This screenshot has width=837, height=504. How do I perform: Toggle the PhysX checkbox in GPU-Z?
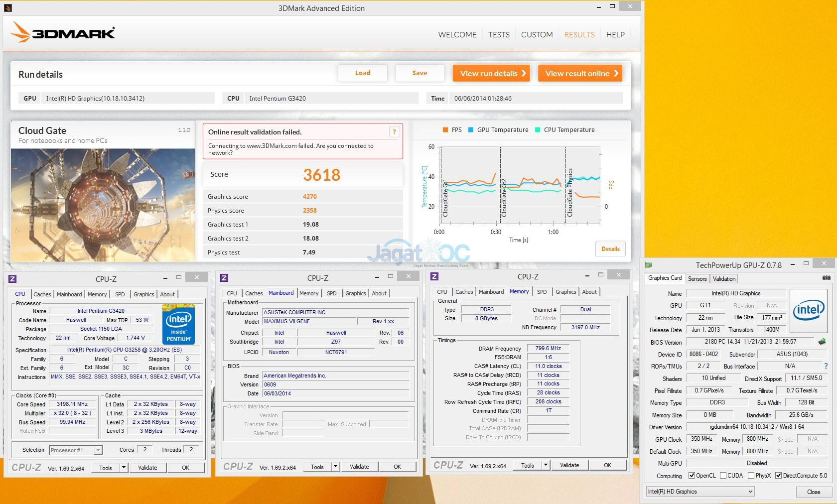click(751, 476)
